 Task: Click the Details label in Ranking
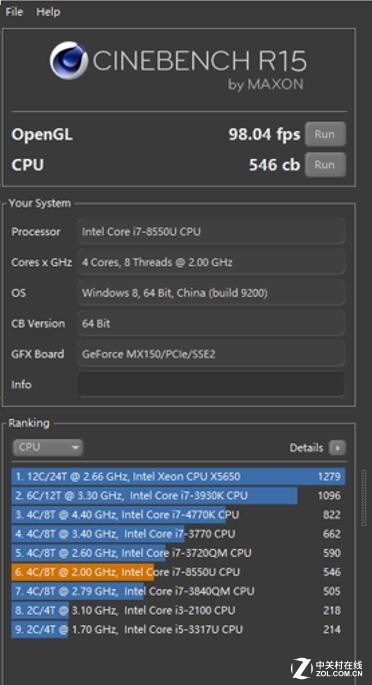306,448
